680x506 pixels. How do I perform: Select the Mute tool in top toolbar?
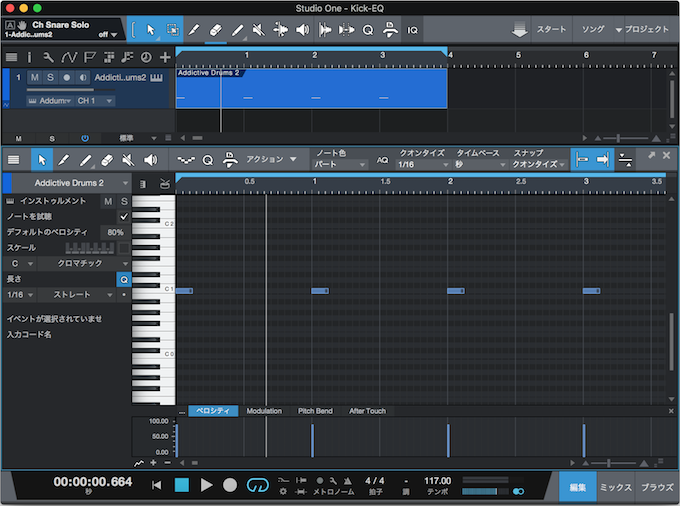[259, 30]
